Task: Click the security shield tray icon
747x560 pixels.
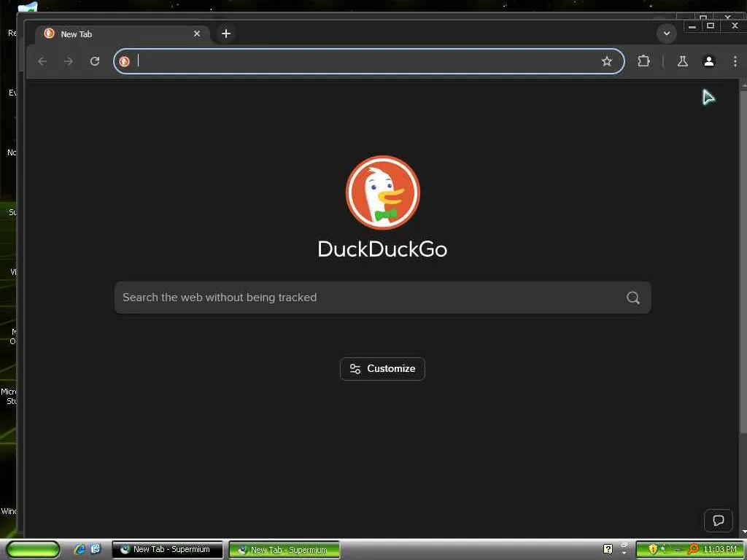Action: click(x=653, y=549)
